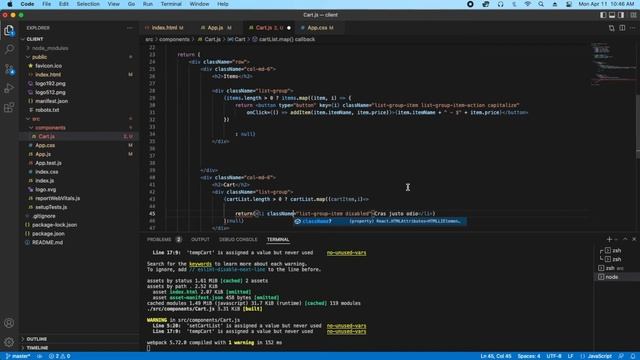Open macOS Spotlight search icon
This screenshot has width=640, height=360.
point(541,4)
